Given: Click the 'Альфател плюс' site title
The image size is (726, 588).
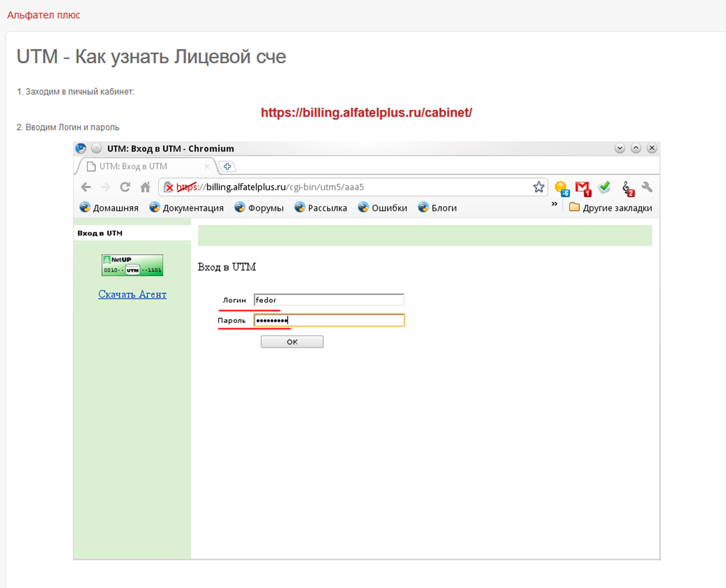Looking at the screenshot, I should (x=44, y=15).
